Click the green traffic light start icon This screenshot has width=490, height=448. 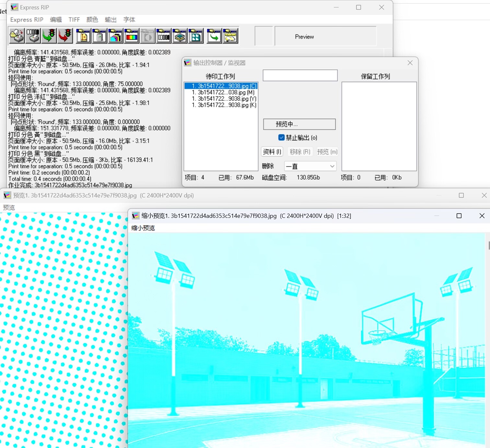(49, 36)
